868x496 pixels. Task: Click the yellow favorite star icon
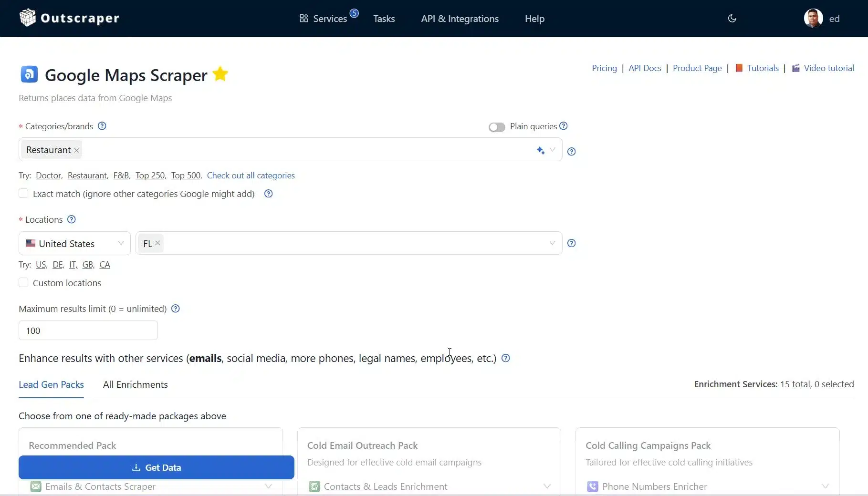pyautogui.click(x=220, y=74)
